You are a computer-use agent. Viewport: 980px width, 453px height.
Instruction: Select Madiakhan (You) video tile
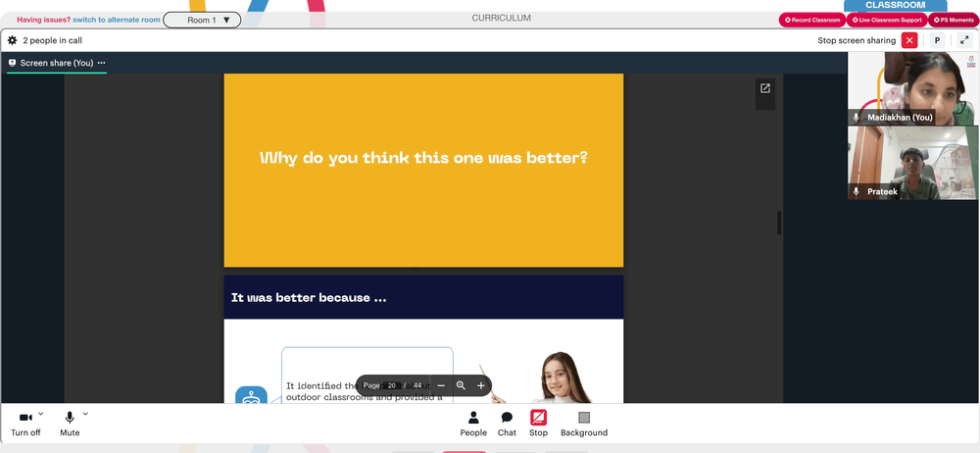(913, 89)
